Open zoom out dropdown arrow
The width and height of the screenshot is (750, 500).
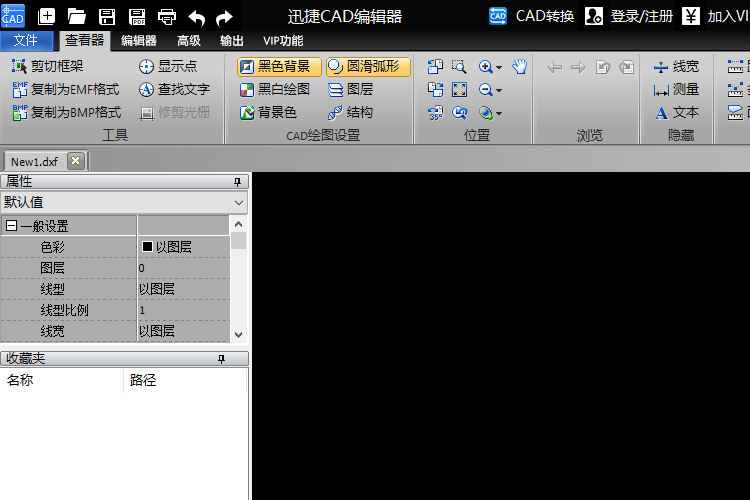(499, 90)
